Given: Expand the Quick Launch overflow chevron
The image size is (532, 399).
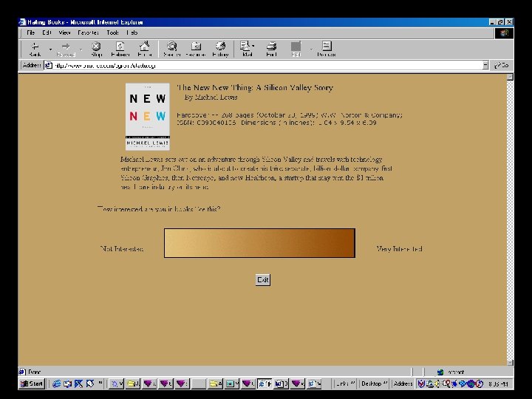Looking at the screenshot, I should [100, 383].
